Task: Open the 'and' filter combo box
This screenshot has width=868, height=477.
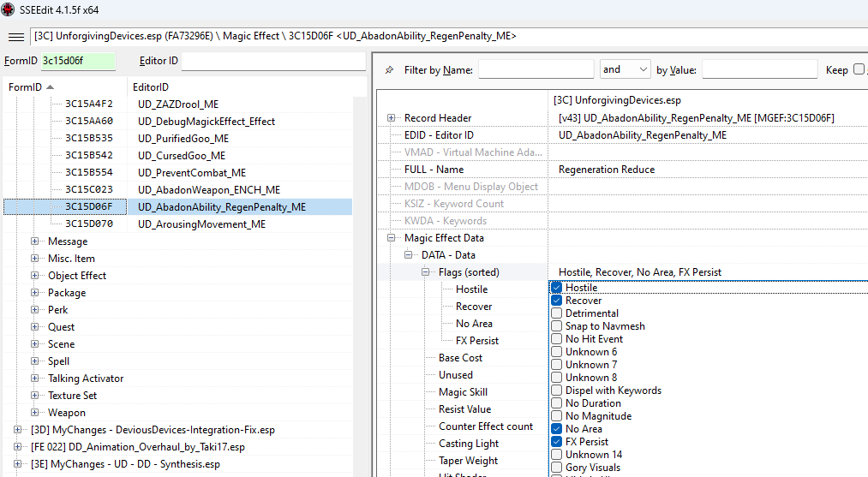Action: click(625, 69)
